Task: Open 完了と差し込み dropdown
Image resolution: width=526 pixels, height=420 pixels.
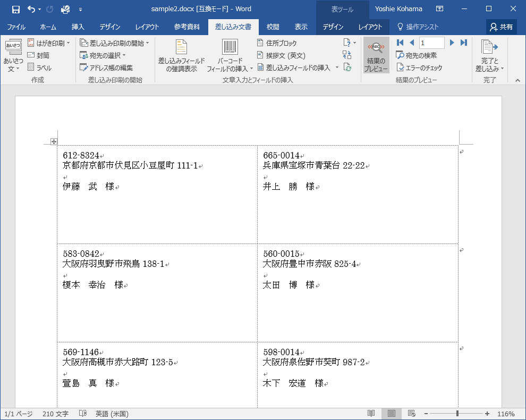Action: click(x=489, y=56)
